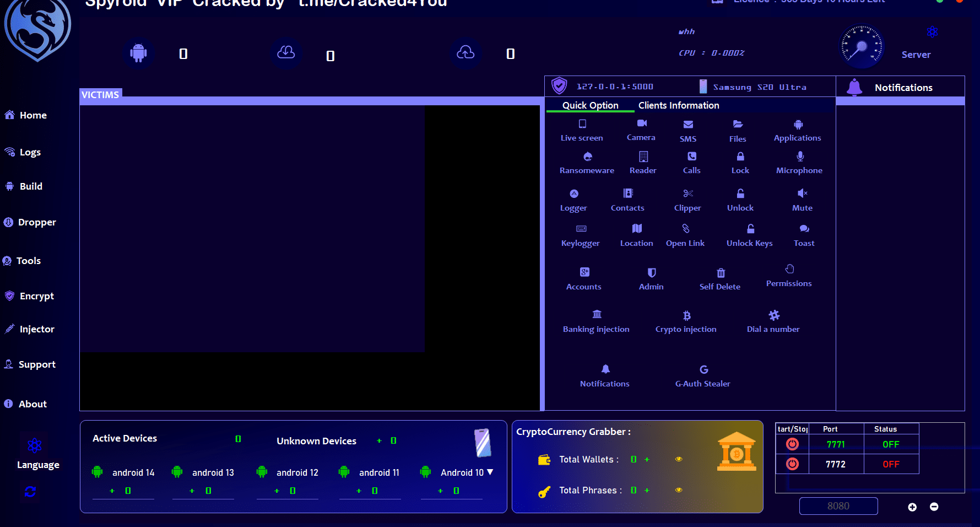Show Total Phrases with eye icon
The image size is (980, 527).
[x=679, y=490]
